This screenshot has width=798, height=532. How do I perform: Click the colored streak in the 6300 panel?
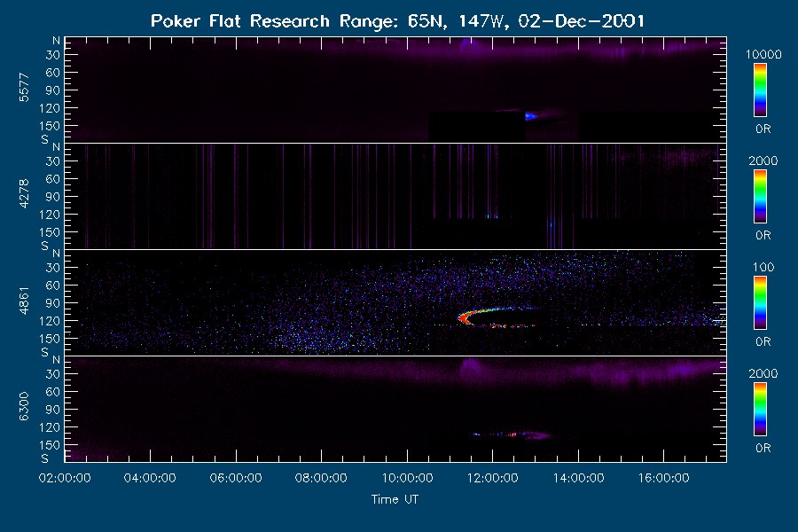[x=512, y=434]
